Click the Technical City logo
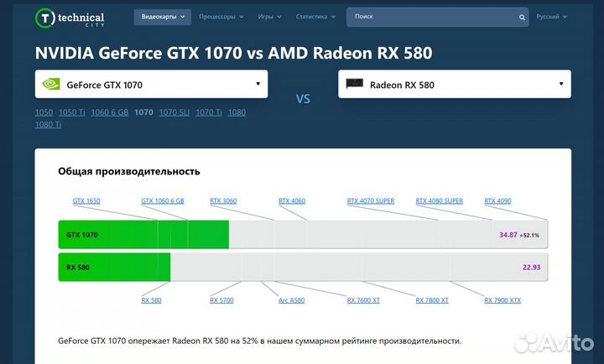This screenshot has height=364, width=604. [x=70, y=18]
